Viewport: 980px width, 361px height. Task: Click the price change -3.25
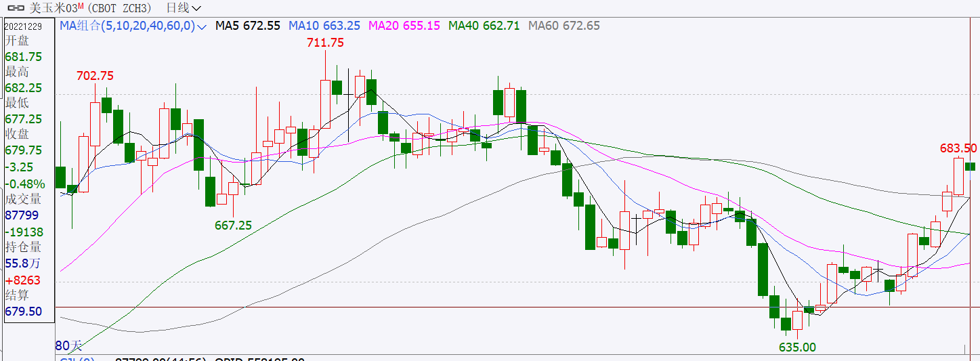20,167
